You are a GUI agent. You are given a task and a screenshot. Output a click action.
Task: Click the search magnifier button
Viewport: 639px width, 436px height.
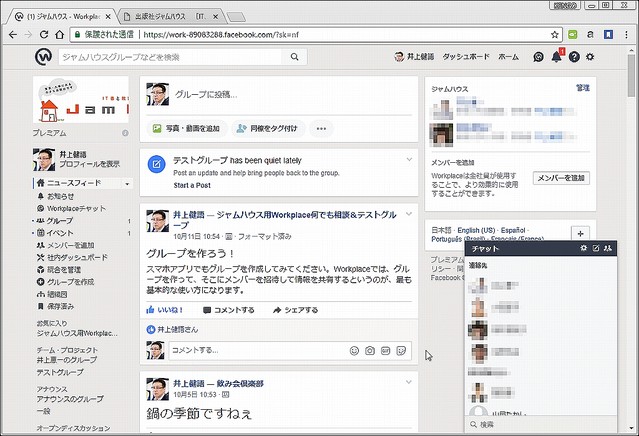294,57
